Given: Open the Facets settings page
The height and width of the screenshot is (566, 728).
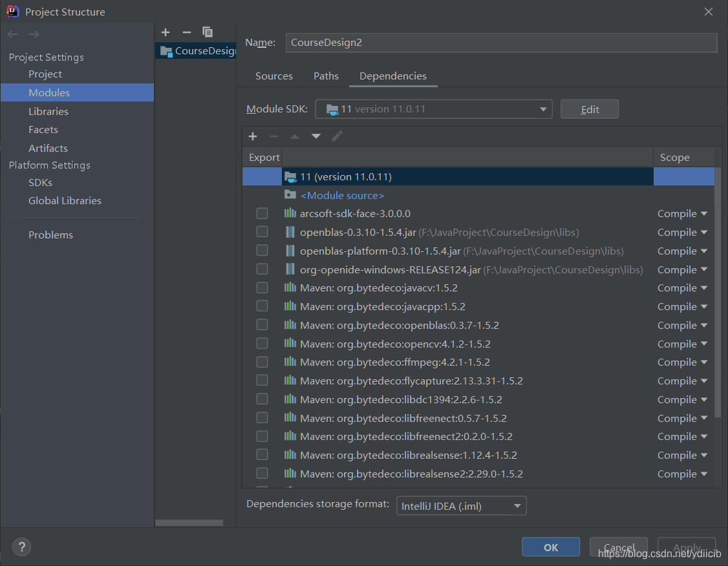Looking at the screenshot, I should click(43, 130).
